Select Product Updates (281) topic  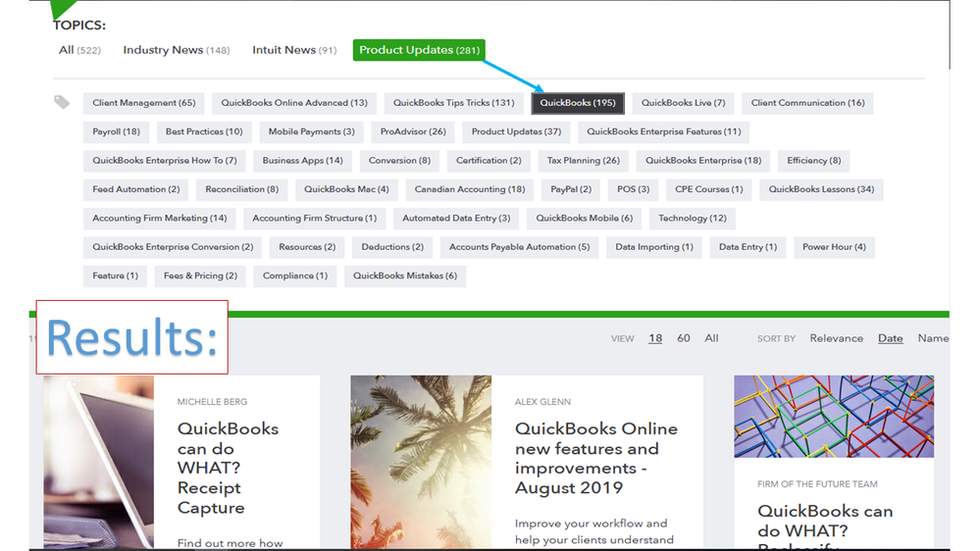point(419,50)
